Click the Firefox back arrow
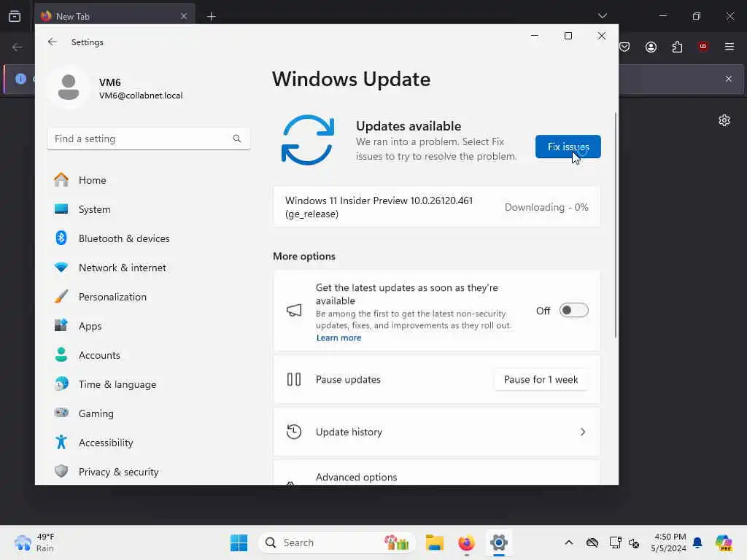The height and width of the screenshot is (560, 747). (x=18, y=47)
